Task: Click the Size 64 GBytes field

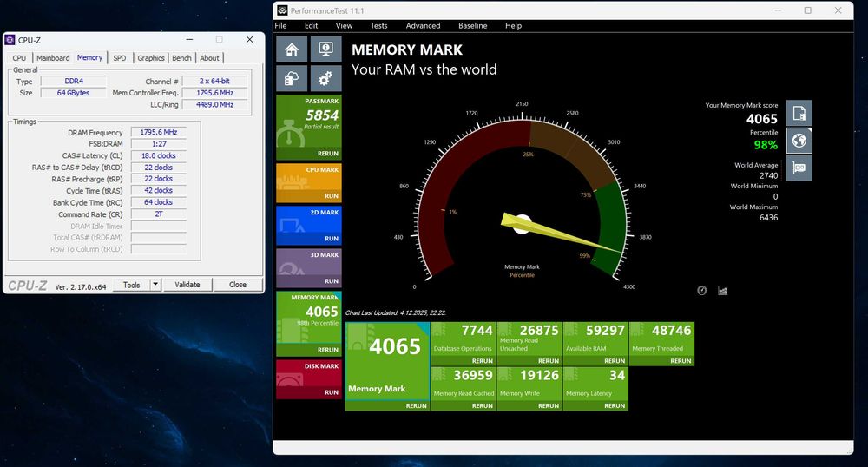Action: click(x=73, y=93)
